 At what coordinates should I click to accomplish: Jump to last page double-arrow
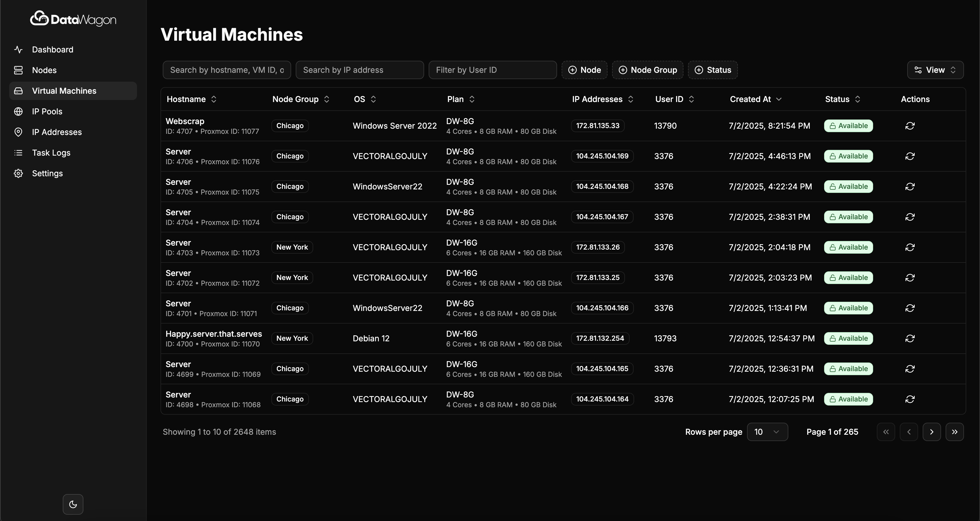954,432
